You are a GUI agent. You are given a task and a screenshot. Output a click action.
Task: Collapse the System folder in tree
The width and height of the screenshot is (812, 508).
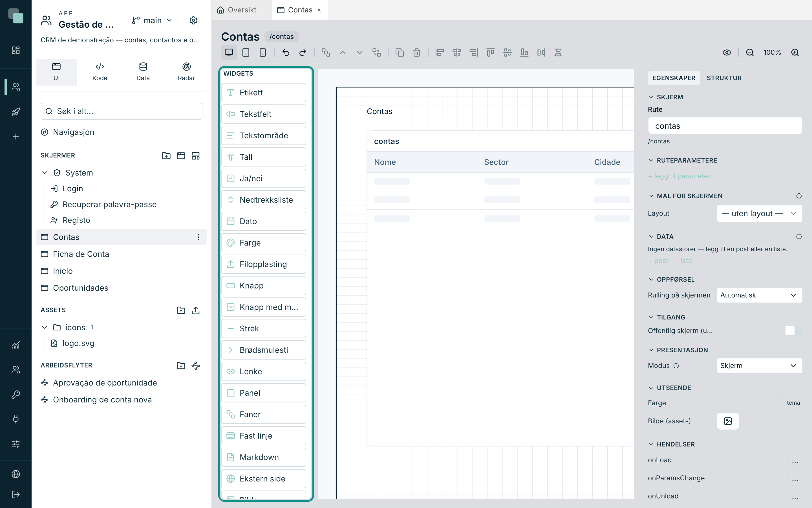[x=45, y=173]
